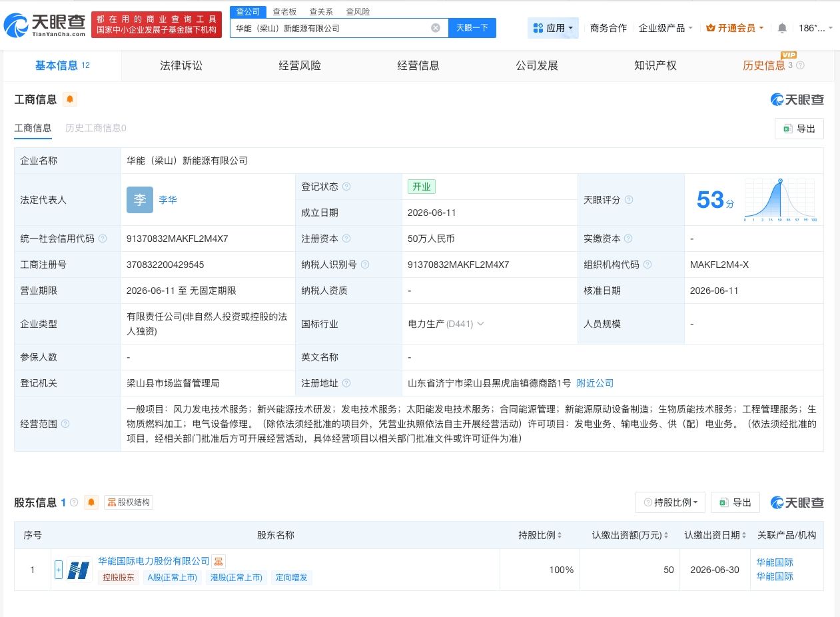
Task: Select the 查关系 search tab
Action: tap(321, 11)
